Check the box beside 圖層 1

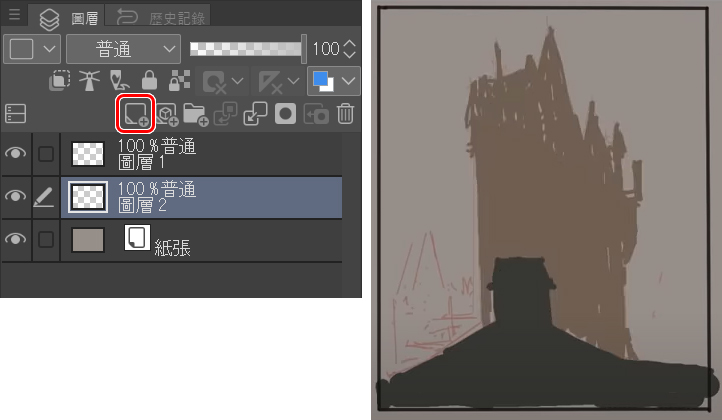pyautogui.click(x=44, y=154)
